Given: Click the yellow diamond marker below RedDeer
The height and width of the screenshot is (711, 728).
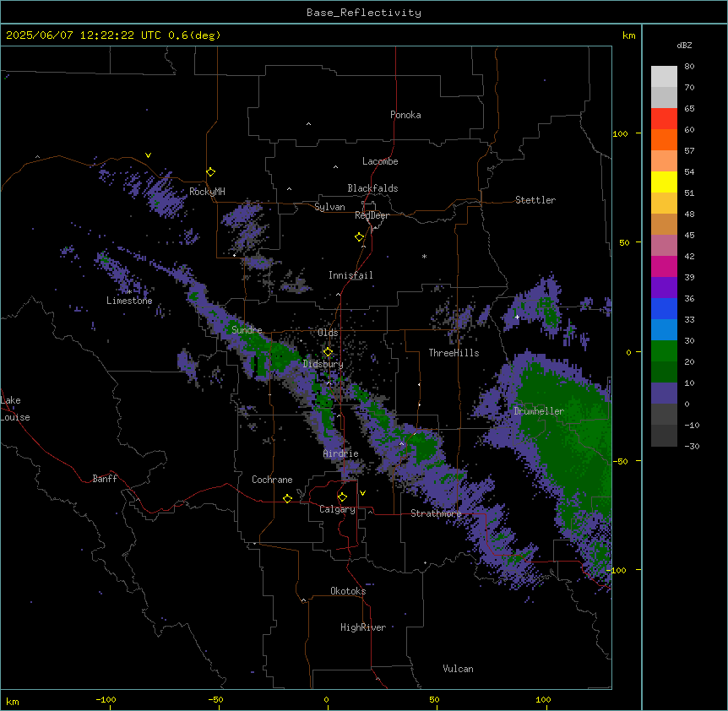Looking at the screenshot, I should (360, 237).
